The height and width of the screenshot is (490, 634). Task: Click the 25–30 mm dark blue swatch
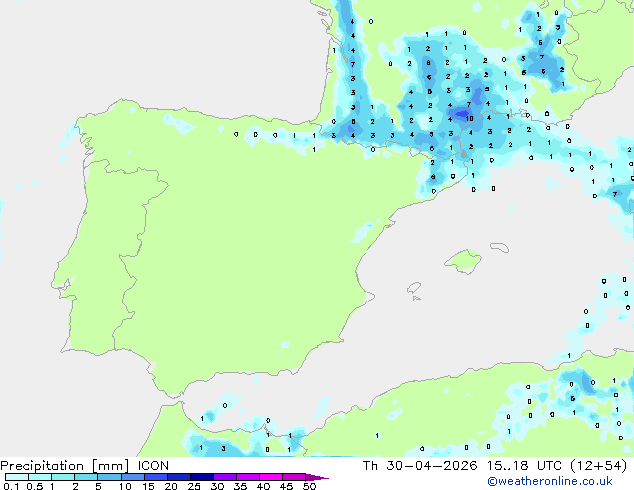[x=202, y=477]
